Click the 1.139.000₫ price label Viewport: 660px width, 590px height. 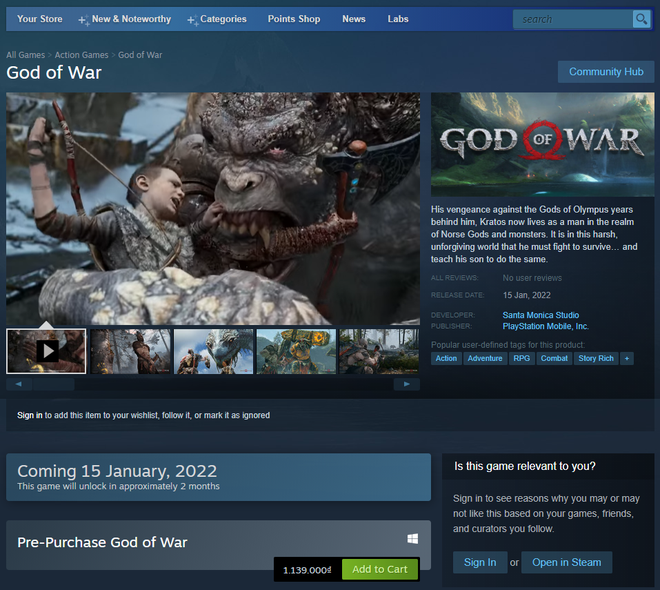pos(307,570)
